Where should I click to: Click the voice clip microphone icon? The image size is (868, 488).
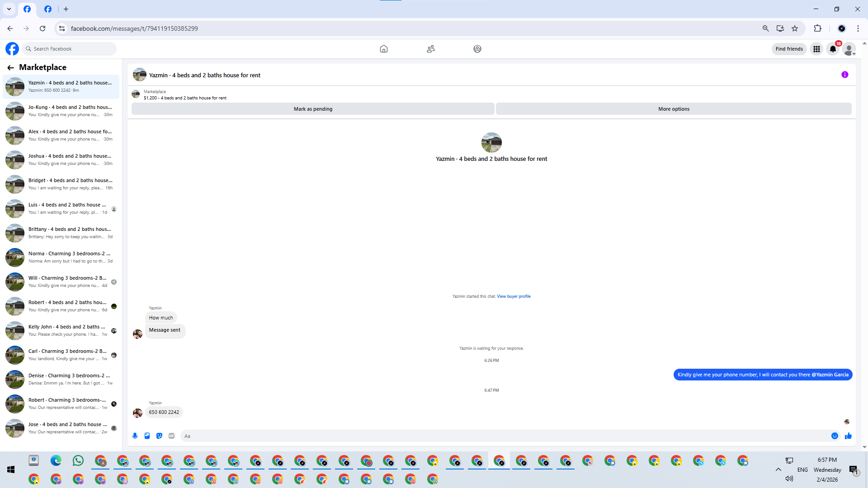click(x=135, y=436)
